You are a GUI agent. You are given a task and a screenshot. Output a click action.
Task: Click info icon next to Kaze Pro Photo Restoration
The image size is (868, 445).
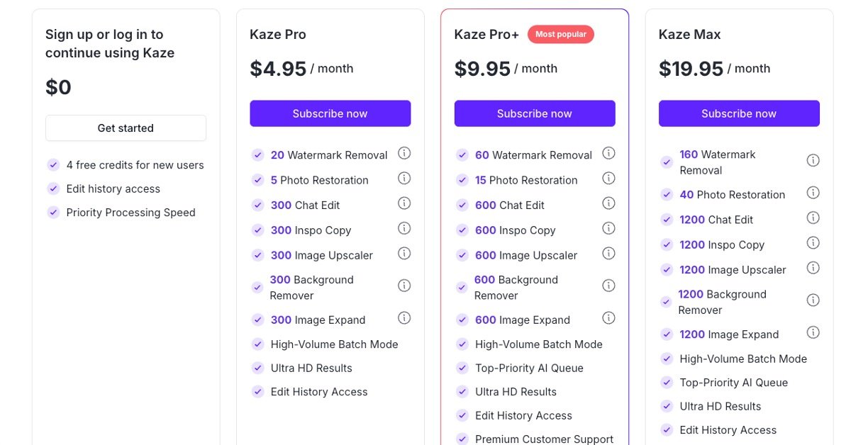click(404, 179)
